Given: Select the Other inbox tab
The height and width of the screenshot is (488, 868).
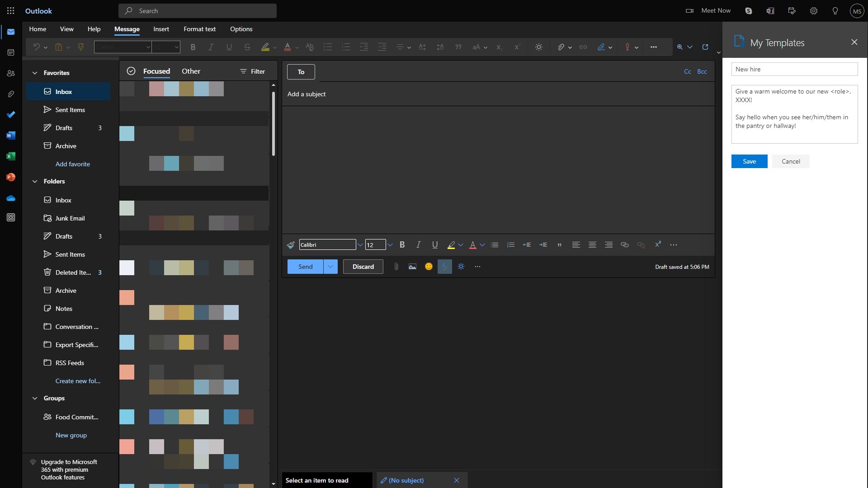Looking at the screenshot, I should point(190,71).
